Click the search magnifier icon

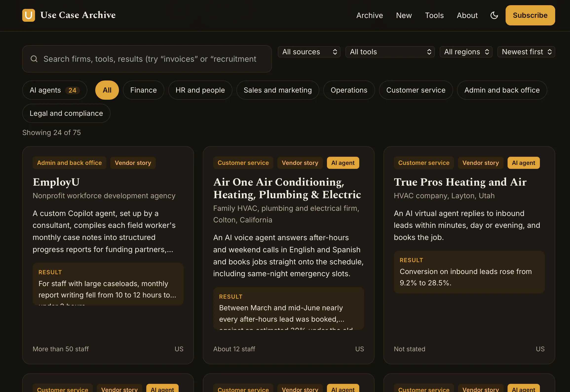[x=34, y=59]
